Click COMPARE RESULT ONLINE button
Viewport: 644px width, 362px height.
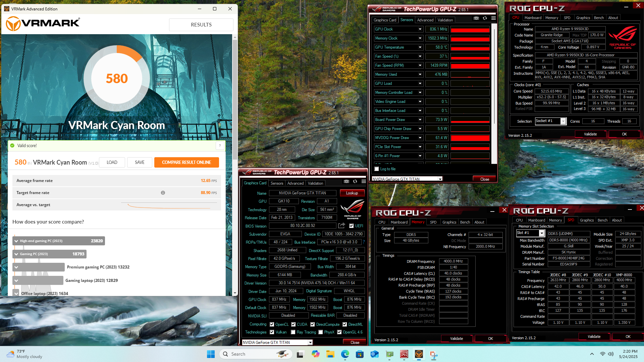click(x=186, y=162)
